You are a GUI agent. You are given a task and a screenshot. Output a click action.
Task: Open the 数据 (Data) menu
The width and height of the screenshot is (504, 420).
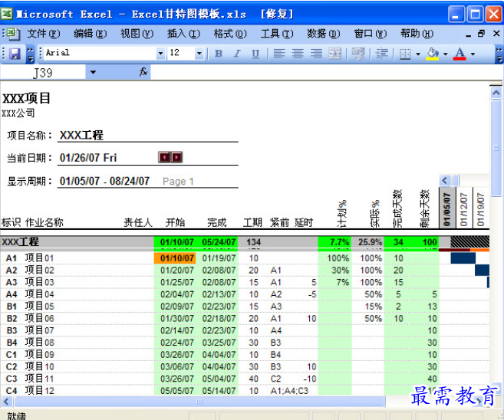[322, 34]
